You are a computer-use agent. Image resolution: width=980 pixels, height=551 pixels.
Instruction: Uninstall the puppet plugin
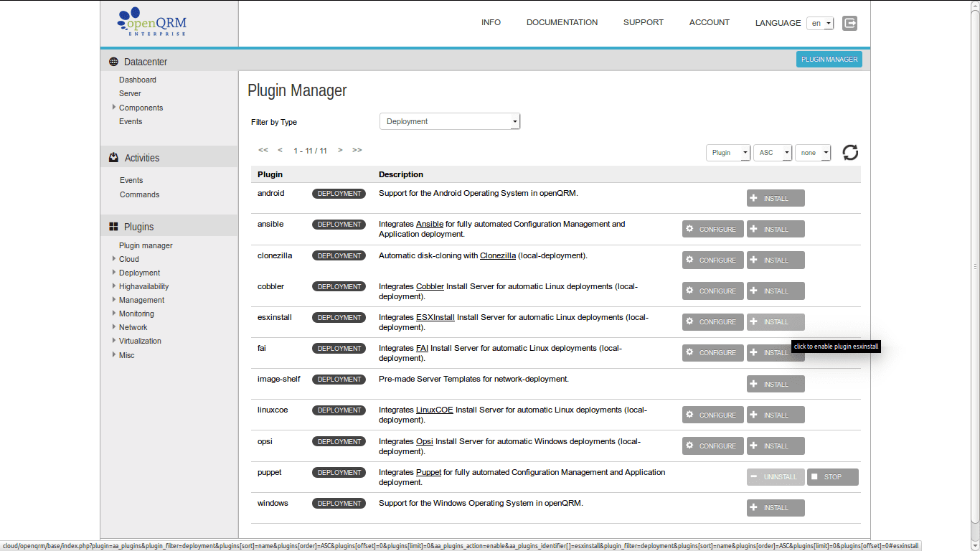coord(776,476)
